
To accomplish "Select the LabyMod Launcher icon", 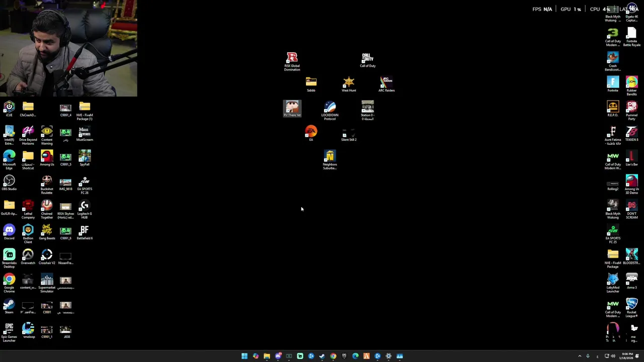I will 613,284.
